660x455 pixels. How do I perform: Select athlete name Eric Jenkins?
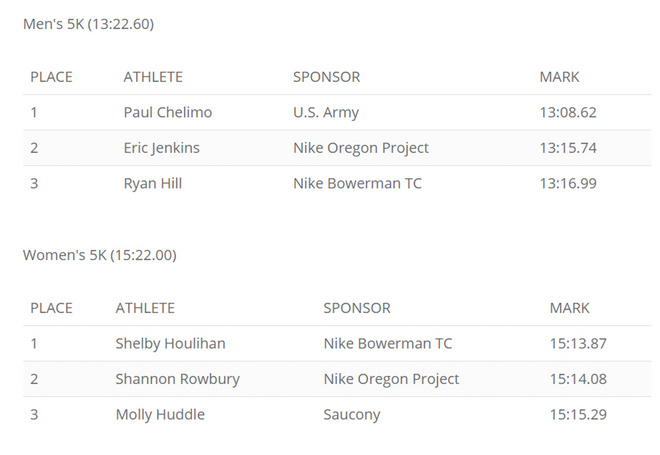(x=161, y=148)
